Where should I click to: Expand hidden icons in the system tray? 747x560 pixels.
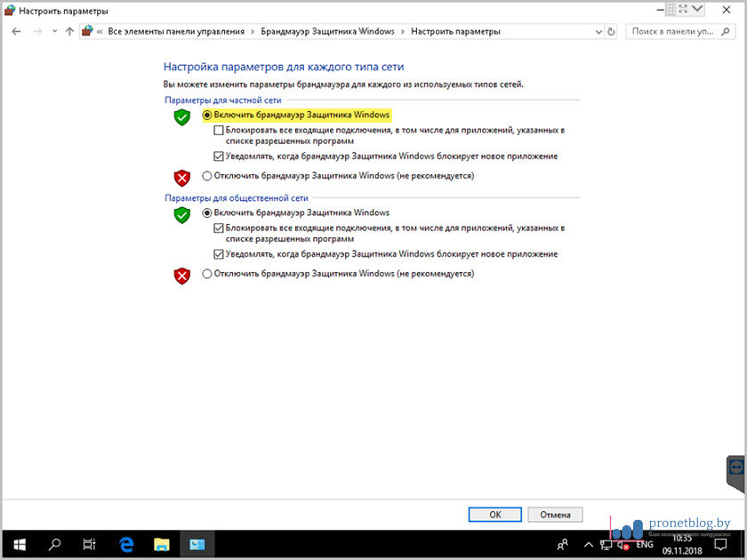click(x=588, y=543)
